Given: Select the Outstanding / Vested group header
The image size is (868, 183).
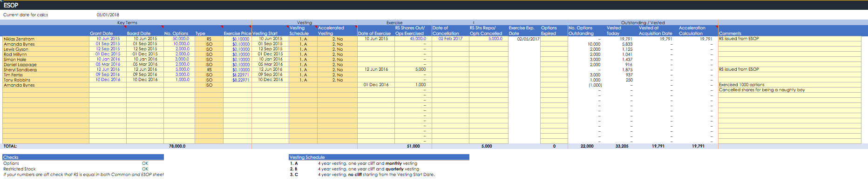Looking at the screenshot, I should tap(643, 22).
